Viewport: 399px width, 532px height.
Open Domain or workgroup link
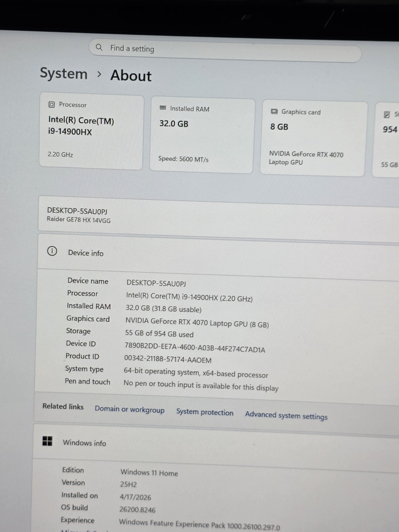(x=130, y=409)
